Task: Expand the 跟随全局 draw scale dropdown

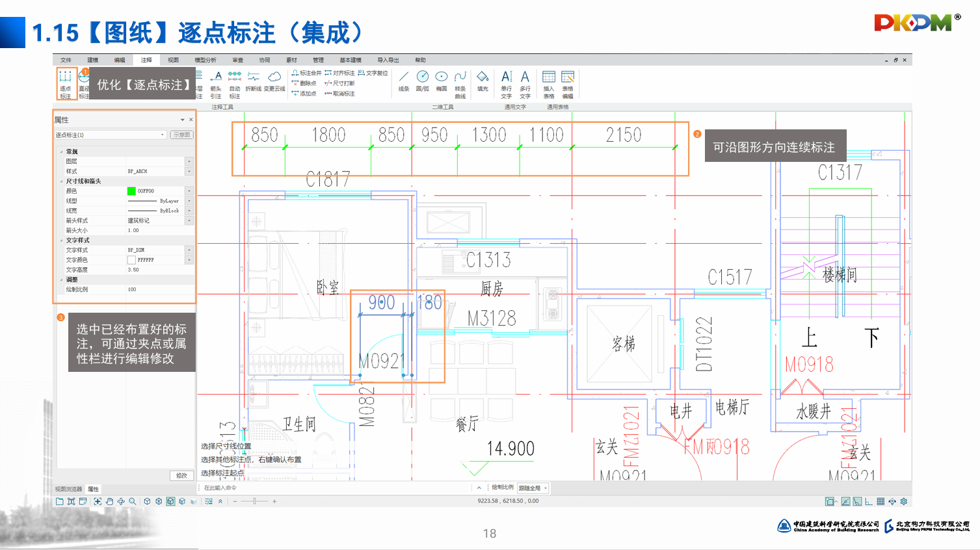Action: [546, 488]
